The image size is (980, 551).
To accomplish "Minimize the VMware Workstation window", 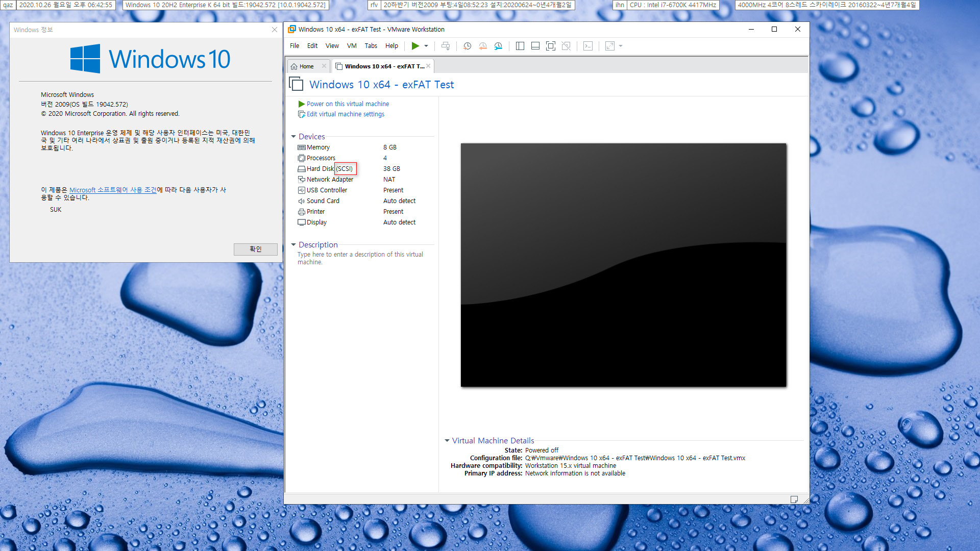I will [x=751, y=29].
